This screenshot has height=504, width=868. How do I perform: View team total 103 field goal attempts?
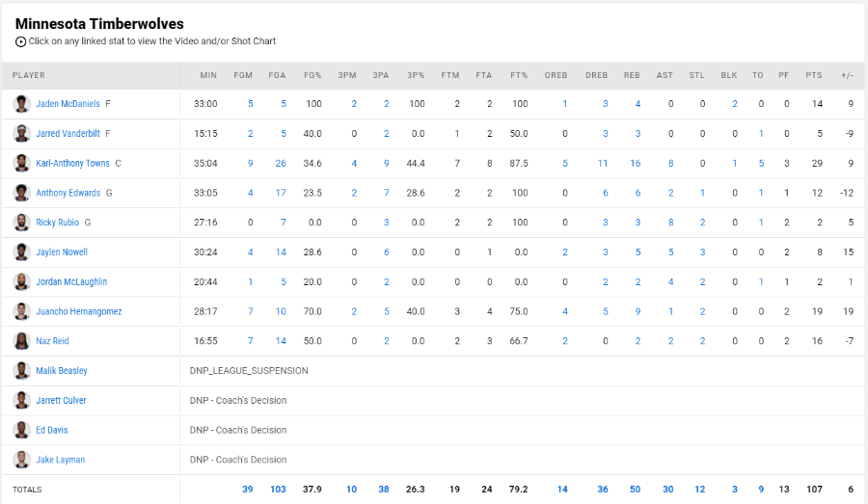coord(278,489)
